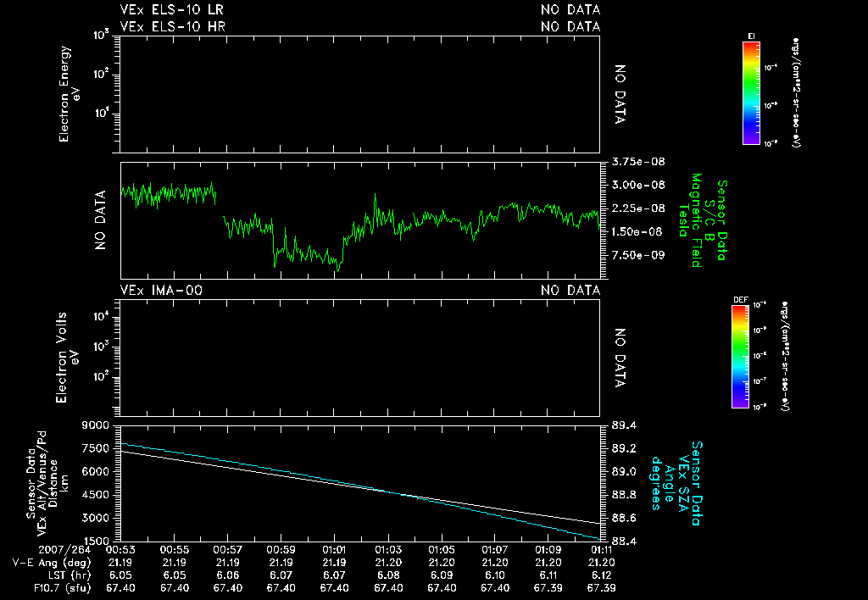Click the 4500 km tick label
This screenshot has height=600, width=868.
click(x=95, y=496)
